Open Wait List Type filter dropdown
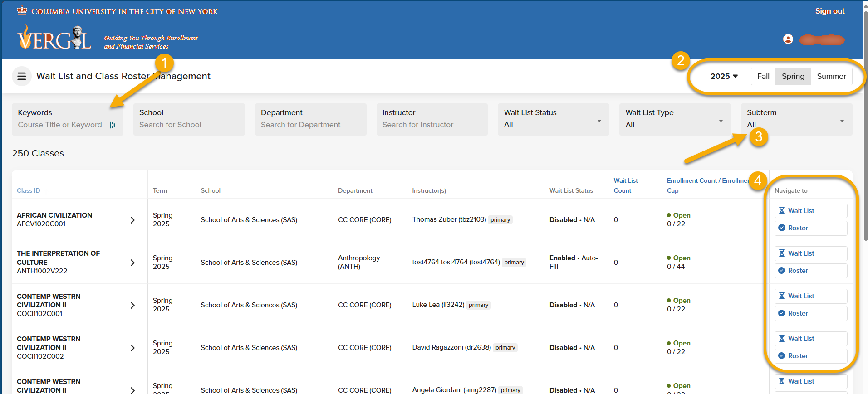Image resolution: width=868 pixels, height=394 pixels. coord(675,119)
